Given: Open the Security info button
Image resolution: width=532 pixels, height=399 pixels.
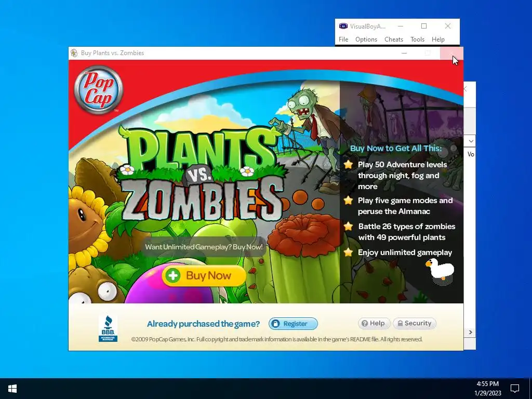Looking at the screenshot, I should click(415, 323).
